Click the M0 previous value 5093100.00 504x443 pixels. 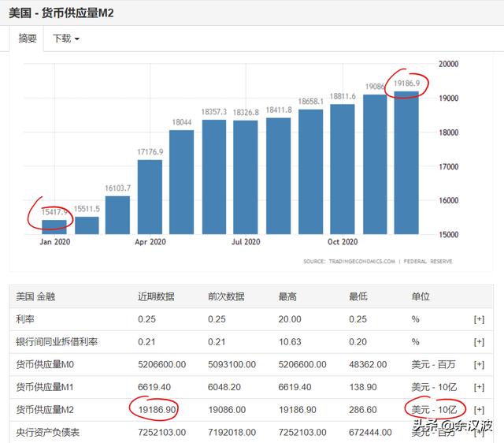coord(232,364)
